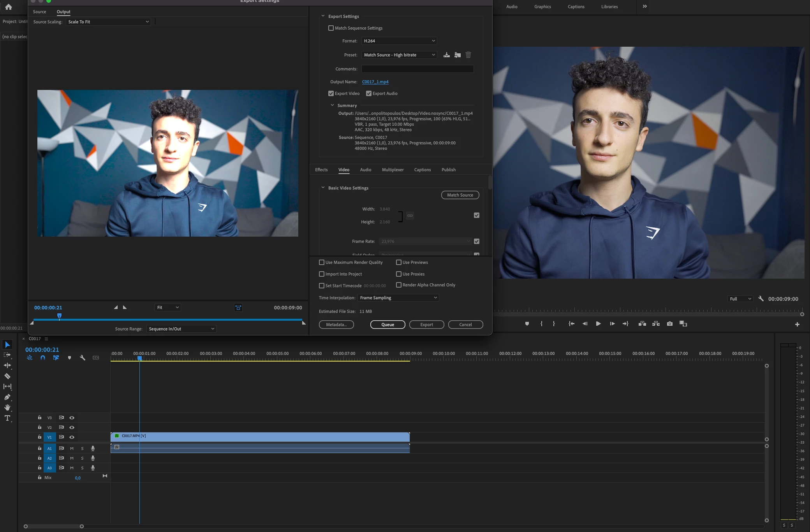This screenshot has height=532, width=810.
Task: Open timeline wrench display settings
Action: pos(83,358)
